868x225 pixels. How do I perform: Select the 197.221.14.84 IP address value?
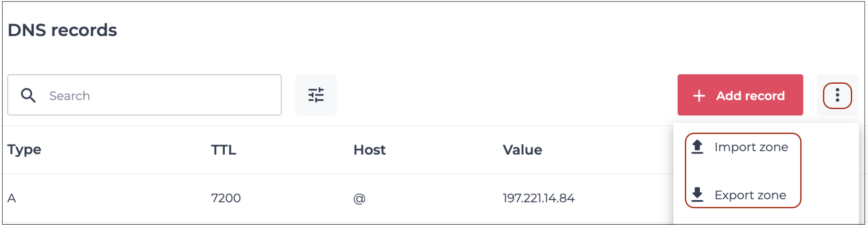(x=538, y=198)
